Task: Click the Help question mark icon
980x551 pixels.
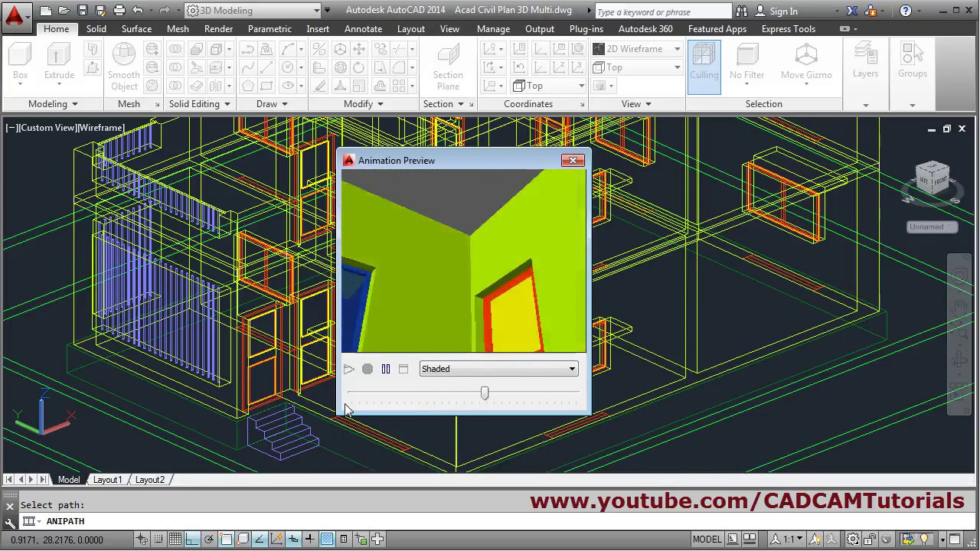Action: (x=906, y=11)
